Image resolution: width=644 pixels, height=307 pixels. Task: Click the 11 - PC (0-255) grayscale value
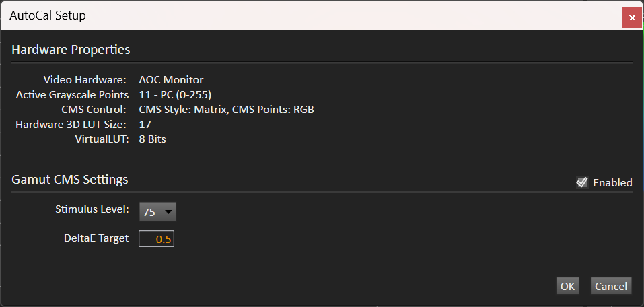click(176, 95)
